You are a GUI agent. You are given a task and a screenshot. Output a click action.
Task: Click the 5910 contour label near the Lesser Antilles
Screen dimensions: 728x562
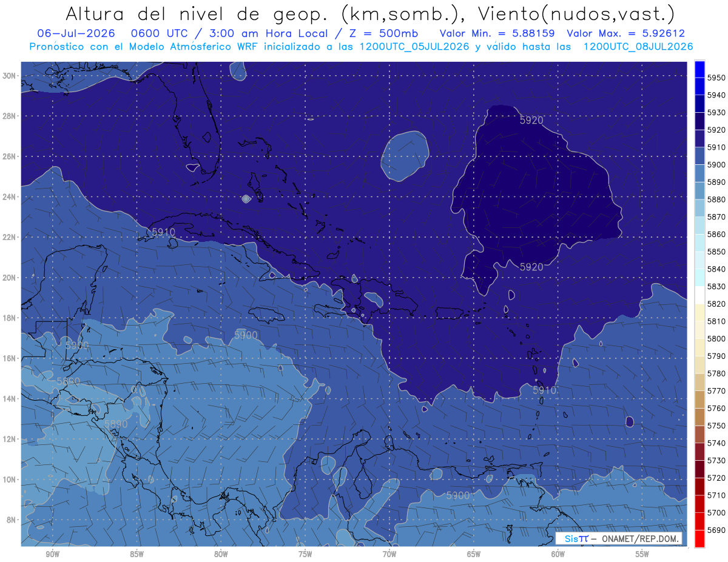544,390
